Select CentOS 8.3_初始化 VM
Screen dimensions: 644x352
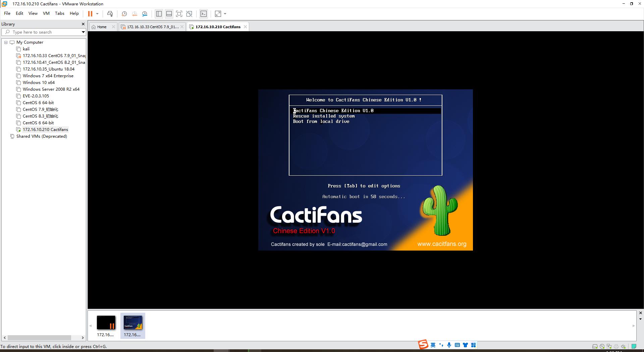coord(40,116)
